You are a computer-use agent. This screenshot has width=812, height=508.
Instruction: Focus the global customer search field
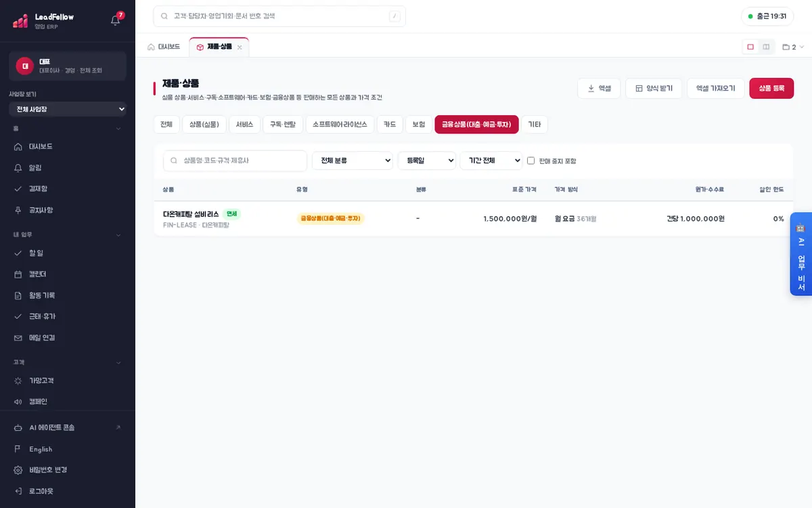[279, 16]
